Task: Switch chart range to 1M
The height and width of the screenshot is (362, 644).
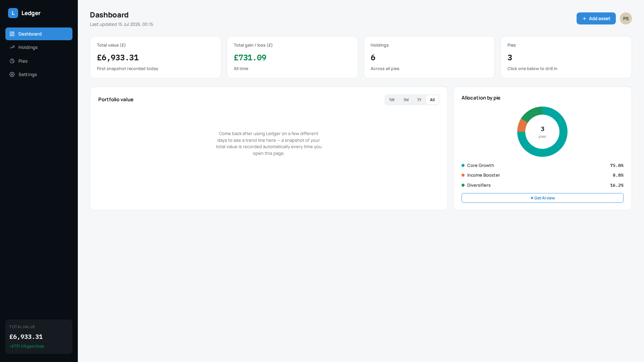Action: point(406,100)
